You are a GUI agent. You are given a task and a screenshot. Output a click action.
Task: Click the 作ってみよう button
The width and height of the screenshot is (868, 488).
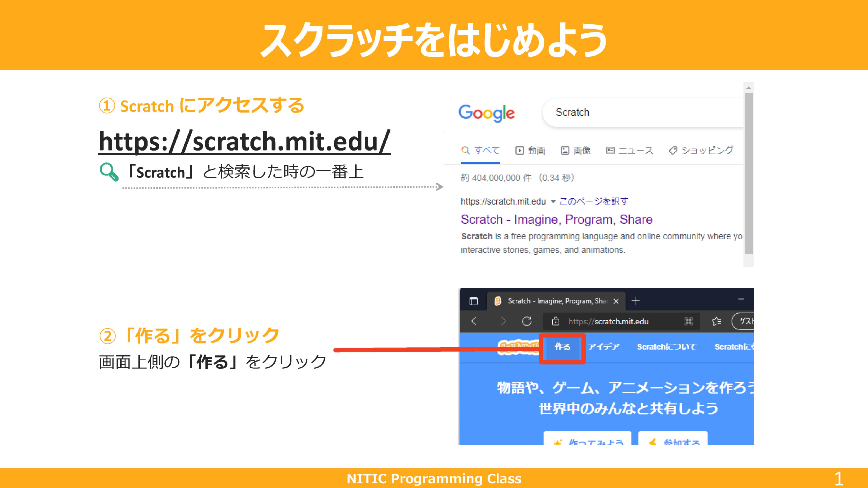[x=587, y=438]
